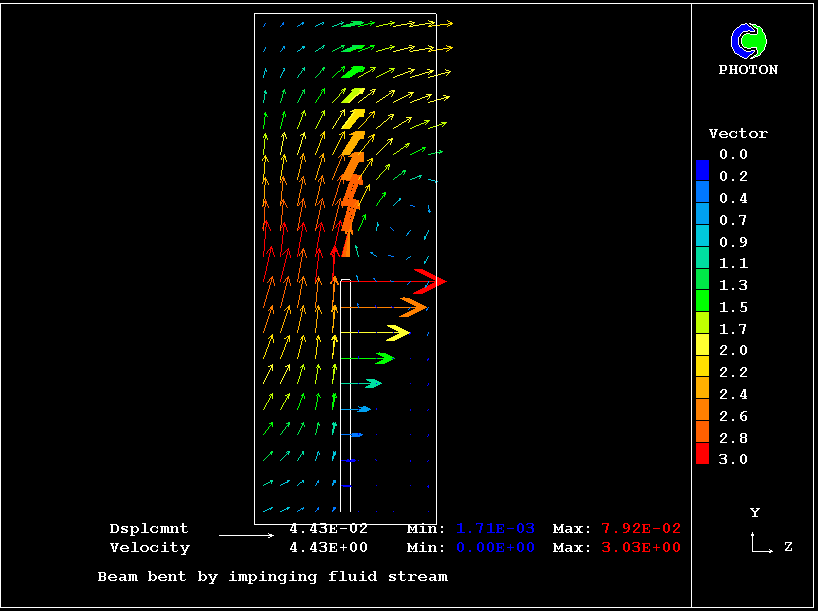This screenshot has height=611, width=818.
Task: Click the PHOTON logo icon
Action: pos(748,41)
